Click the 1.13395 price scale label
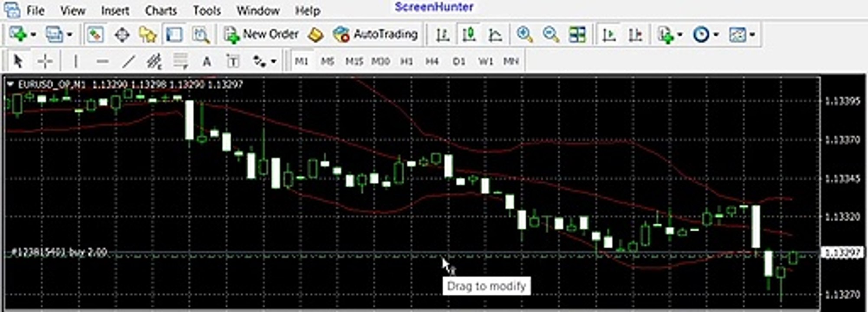Viewport: 868px width, 312px height. [x=842, y=101]
